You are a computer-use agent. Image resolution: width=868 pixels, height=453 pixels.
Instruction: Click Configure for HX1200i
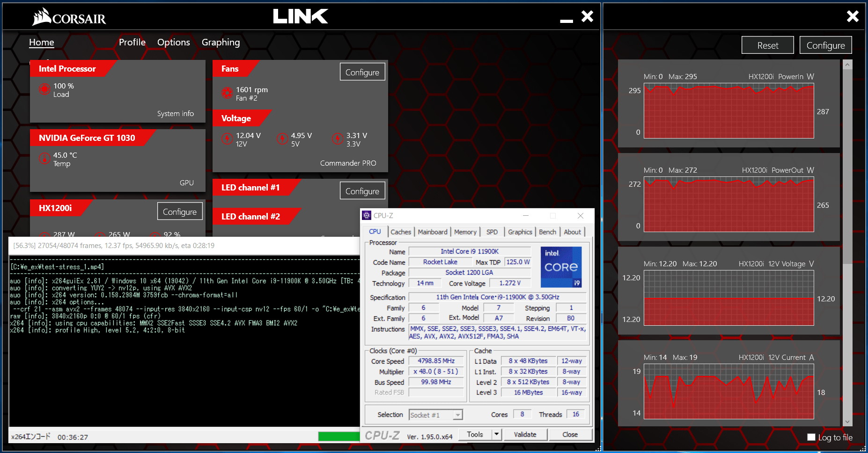180,212
